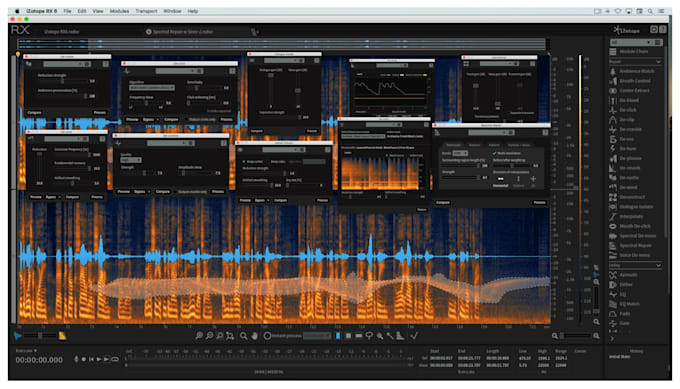The height and width of the screenshot is (389, 680).
Task: Open time format dropdown above timecode
Action: click(x=26, y=350)
